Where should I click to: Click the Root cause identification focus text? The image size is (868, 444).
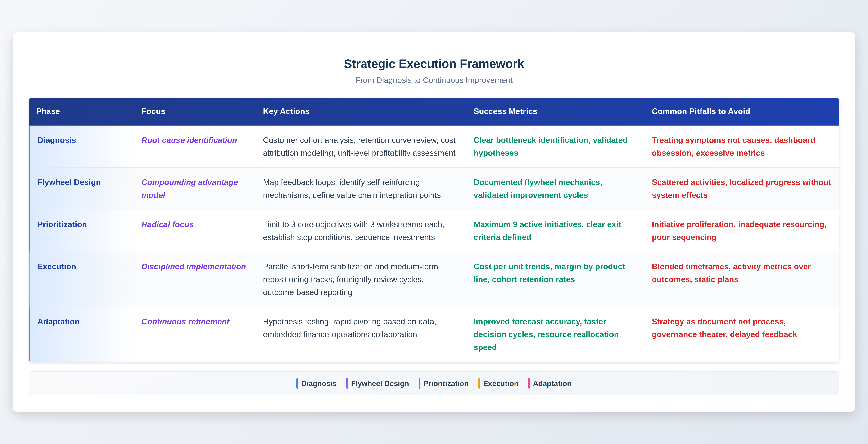click(189, 140)
